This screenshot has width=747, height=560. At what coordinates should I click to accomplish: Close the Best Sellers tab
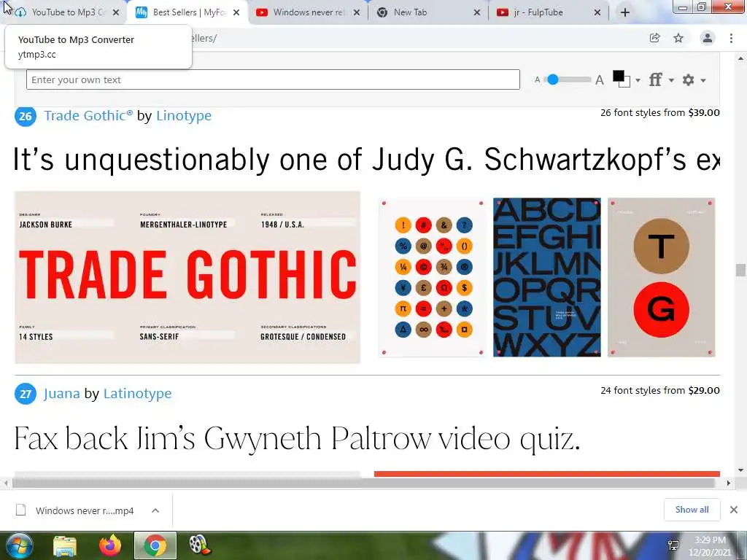click(x=236, y=13)
